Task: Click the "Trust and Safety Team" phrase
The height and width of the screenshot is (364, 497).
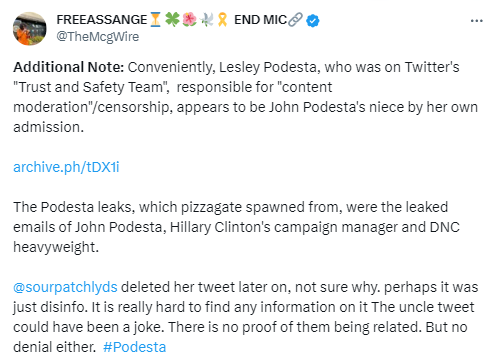Action: [x=90, y=87]
